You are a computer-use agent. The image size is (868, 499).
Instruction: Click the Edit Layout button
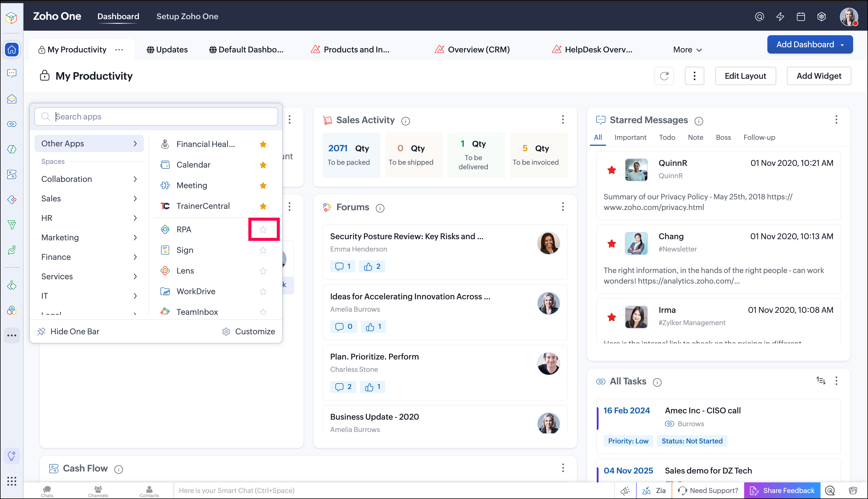click(x=746, y=76)
